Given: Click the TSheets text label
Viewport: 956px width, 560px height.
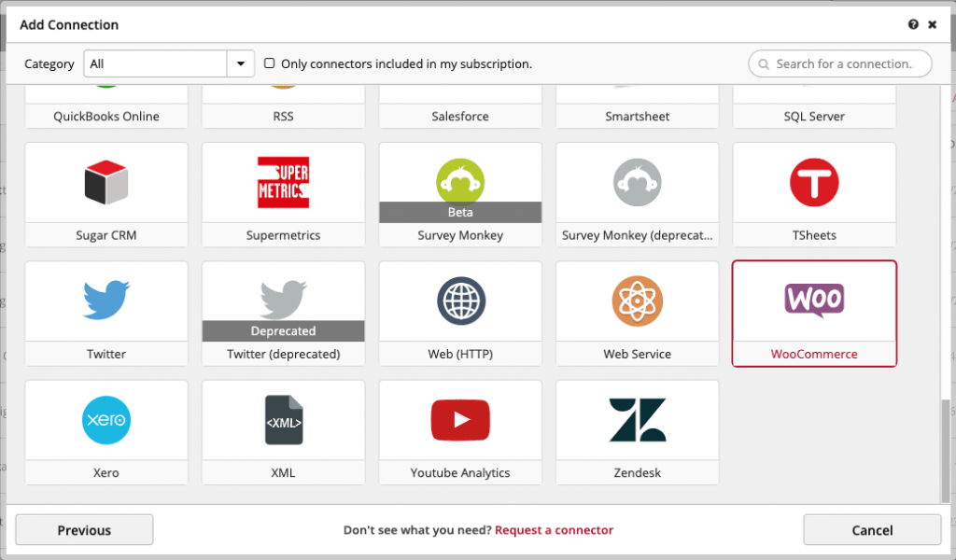Looking at the screenshot, I should coord(814,235).
